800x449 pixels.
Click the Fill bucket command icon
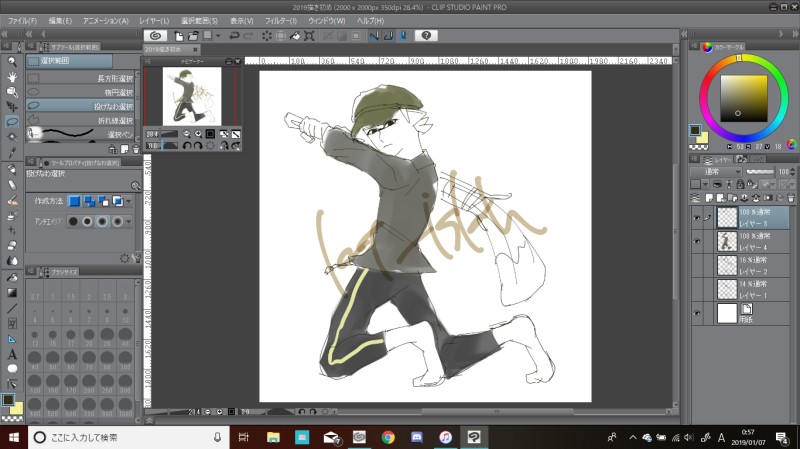(x=295, y=36)
